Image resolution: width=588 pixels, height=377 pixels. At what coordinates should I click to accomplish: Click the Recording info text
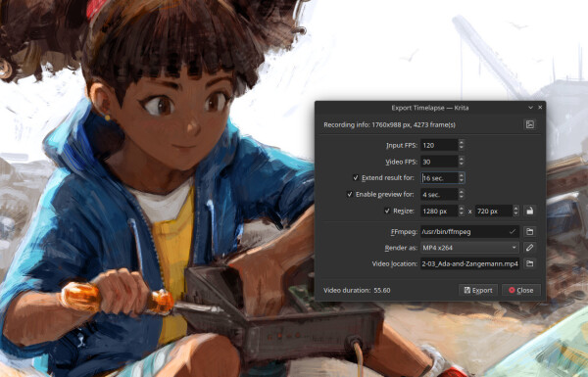point(389,124)
